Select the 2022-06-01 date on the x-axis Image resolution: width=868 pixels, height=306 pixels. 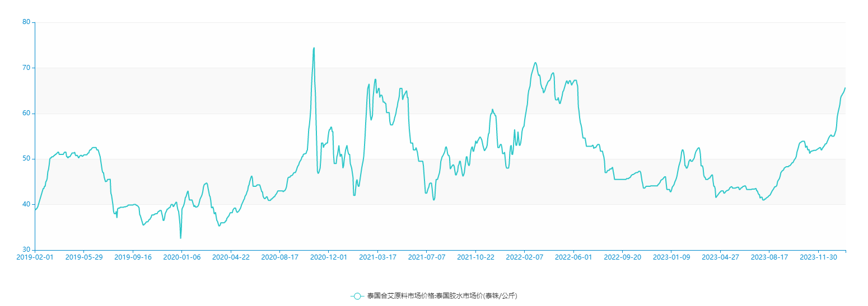pos(573,257)
